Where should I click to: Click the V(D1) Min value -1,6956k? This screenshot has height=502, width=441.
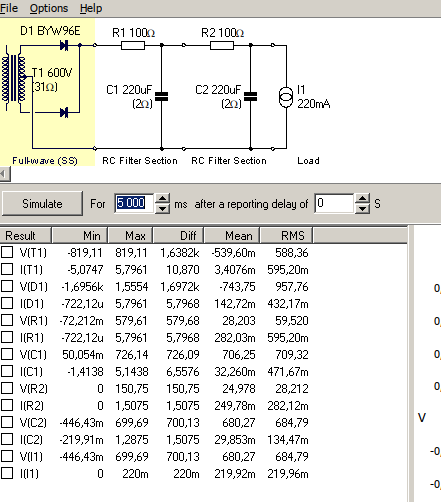[82, 287]
